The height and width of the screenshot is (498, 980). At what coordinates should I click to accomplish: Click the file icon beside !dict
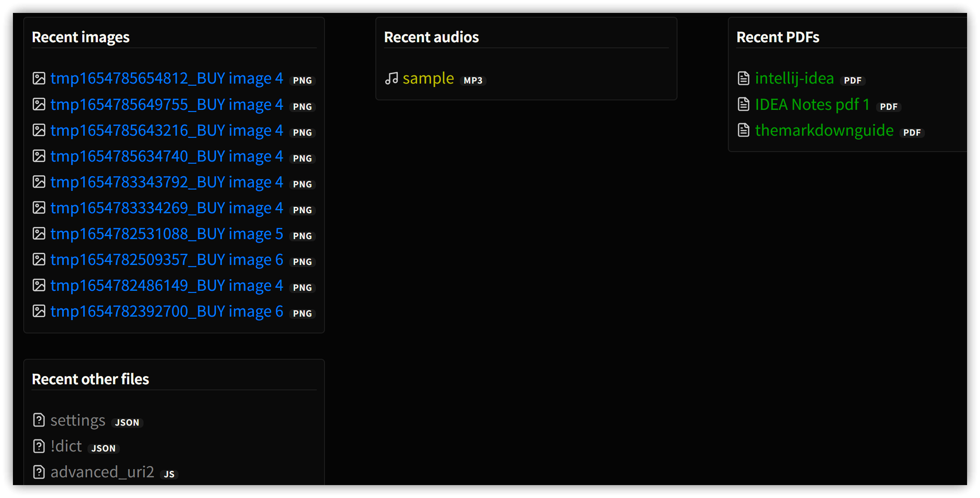pos(39,446)
